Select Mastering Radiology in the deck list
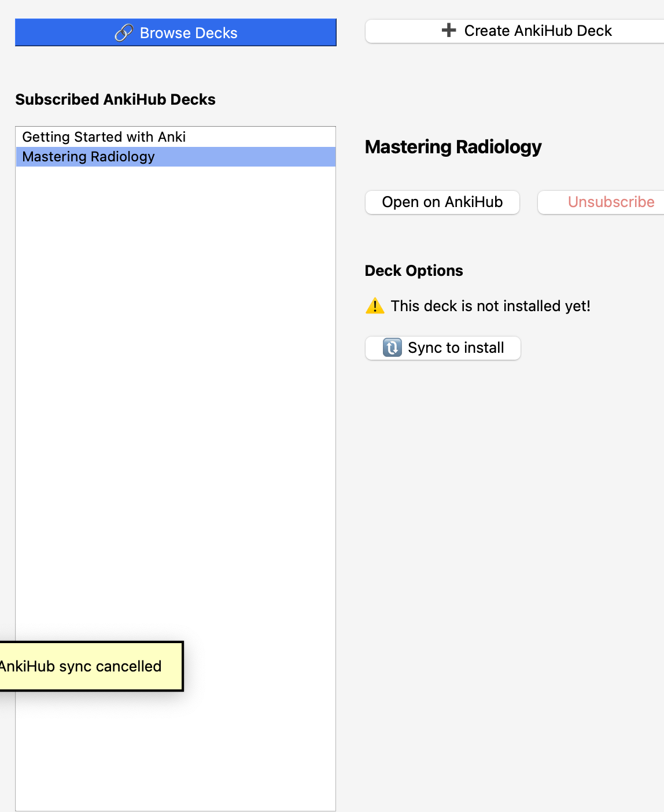This screenshot has width=664, height=812. tap(88, 157)
